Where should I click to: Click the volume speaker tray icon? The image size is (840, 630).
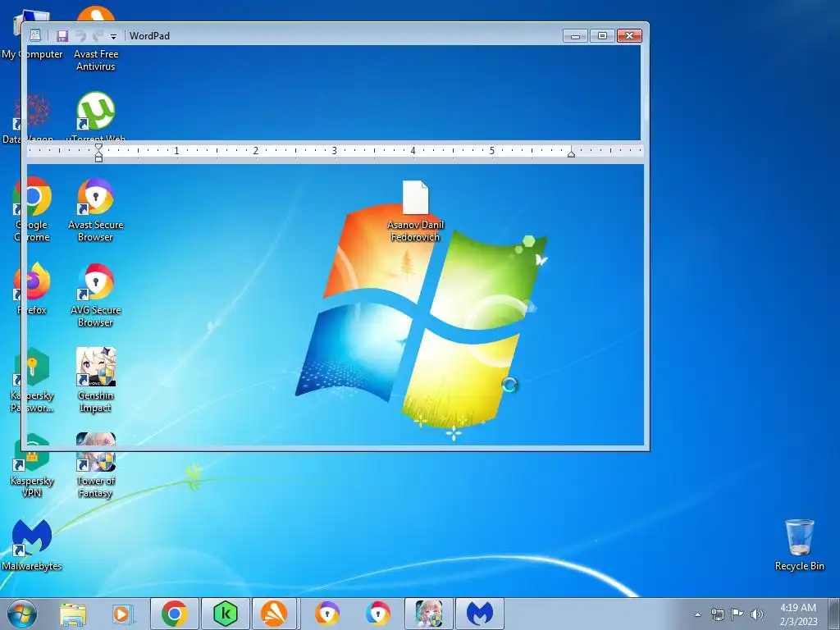pos(757,614)
